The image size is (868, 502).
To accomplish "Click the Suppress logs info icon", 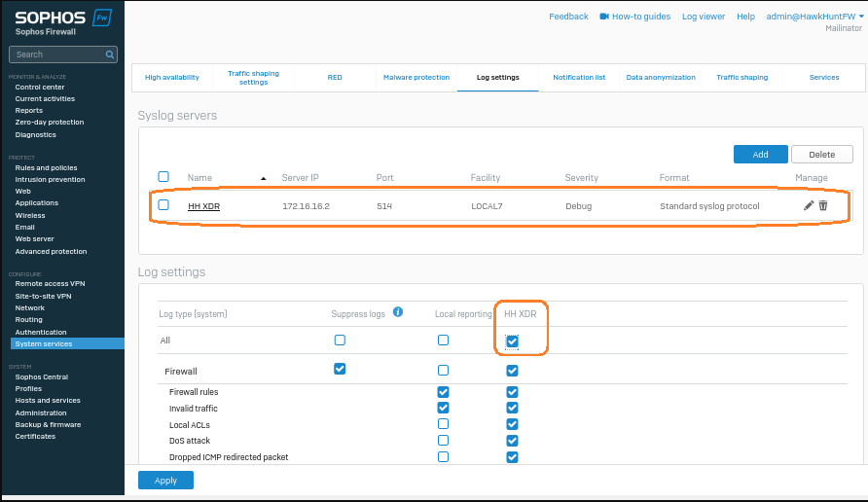I will point(397,313).
